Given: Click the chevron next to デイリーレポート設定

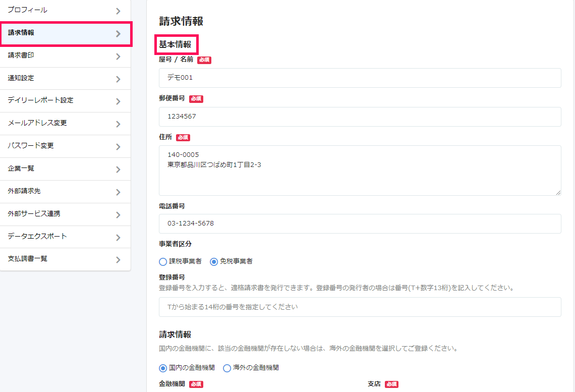Looking at the screenshot, I should (x=118, y=101).
